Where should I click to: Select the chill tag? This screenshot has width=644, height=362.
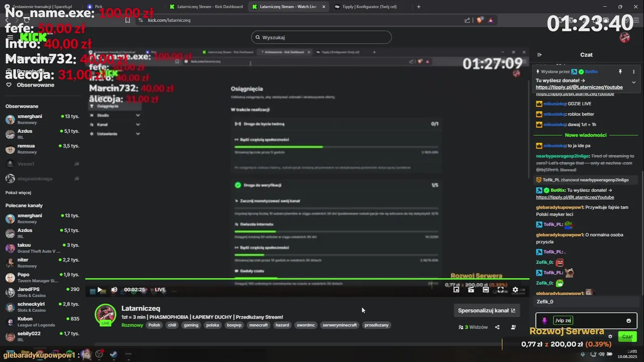pos(172,325)
